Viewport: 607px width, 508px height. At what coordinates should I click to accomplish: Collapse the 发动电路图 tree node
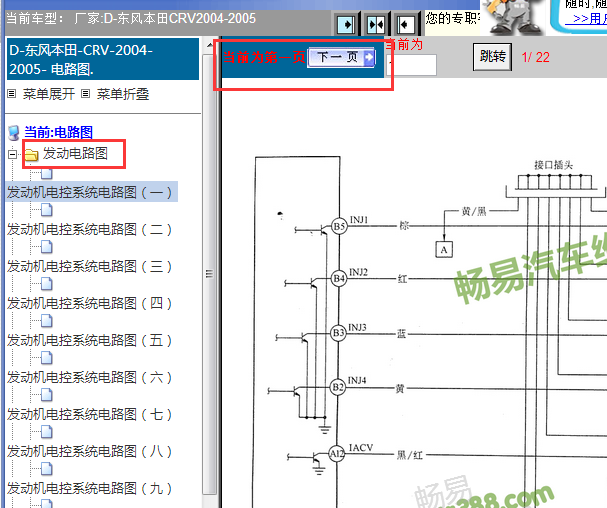coord(12,154)
